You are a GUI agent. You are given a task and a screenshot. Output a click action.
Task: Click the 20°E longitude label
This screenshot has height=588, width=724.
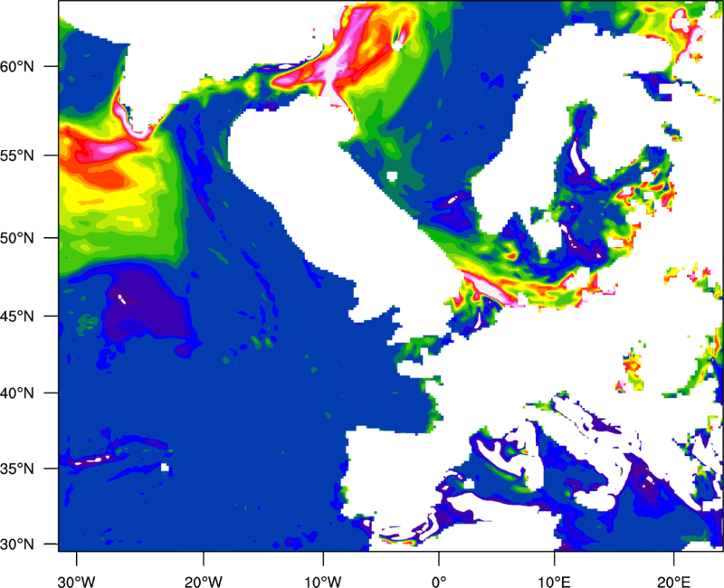point(673,582)
